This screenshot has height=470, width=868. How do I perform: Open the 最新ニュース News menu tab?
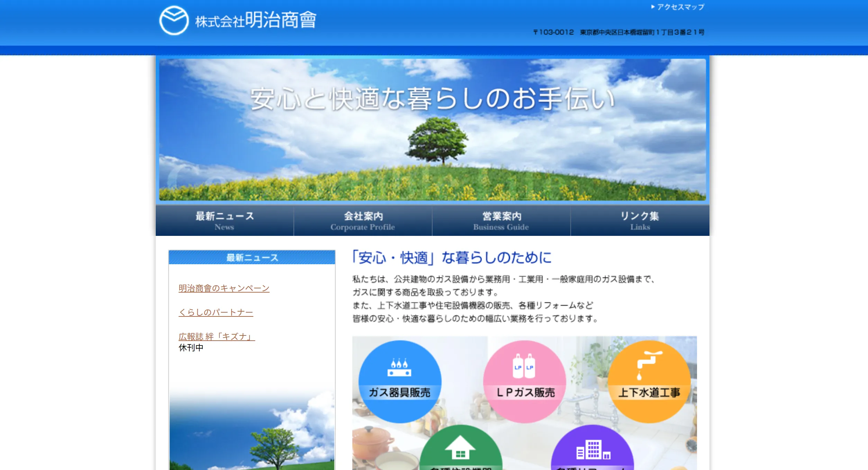[x=225, y=221]
